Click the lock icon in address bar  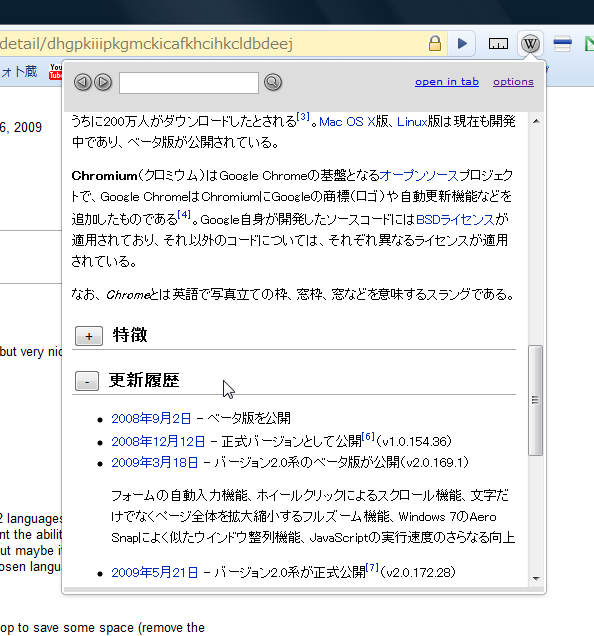(435, 43)
